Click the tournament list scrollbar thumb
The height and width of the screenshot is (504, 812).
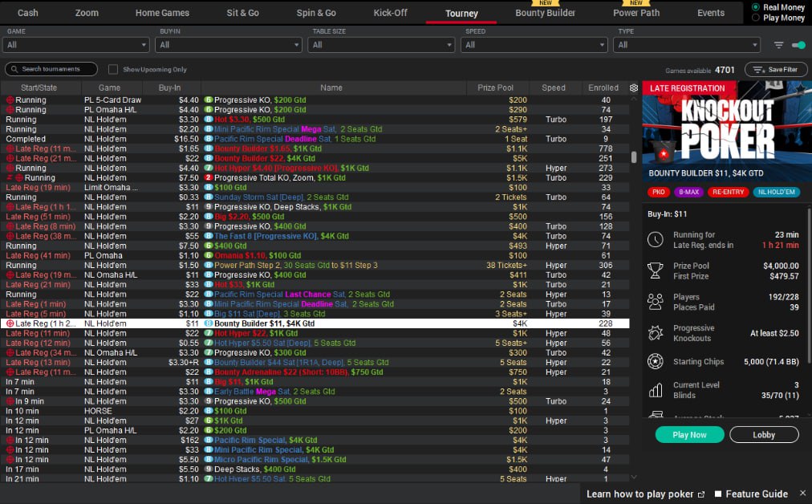click(634, 157)
